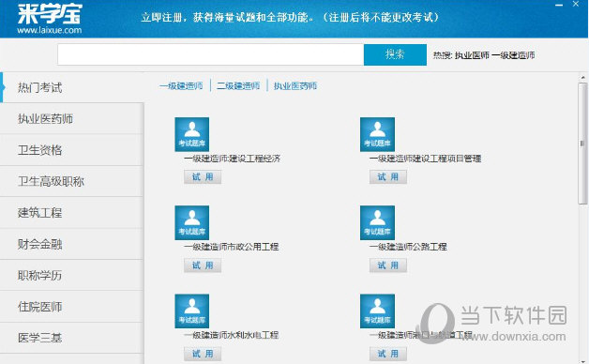The width and height of the screenshot is (589, 364).
Task: Focus the search input field
Action: pyautogui.click(x=211, y=54)
